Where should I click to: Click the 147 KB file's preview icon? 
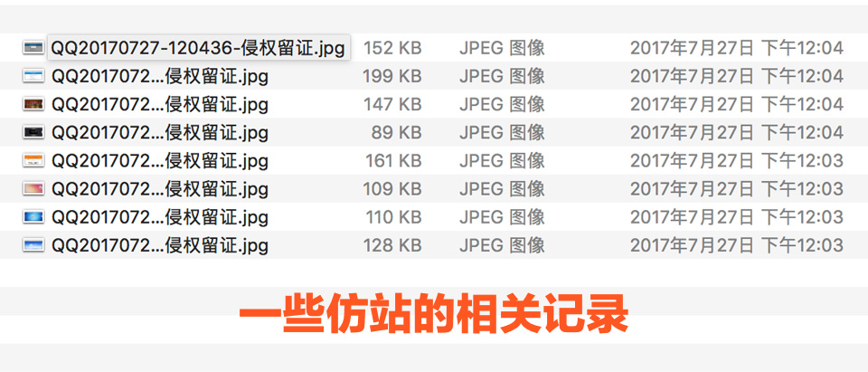pos(33,104)
